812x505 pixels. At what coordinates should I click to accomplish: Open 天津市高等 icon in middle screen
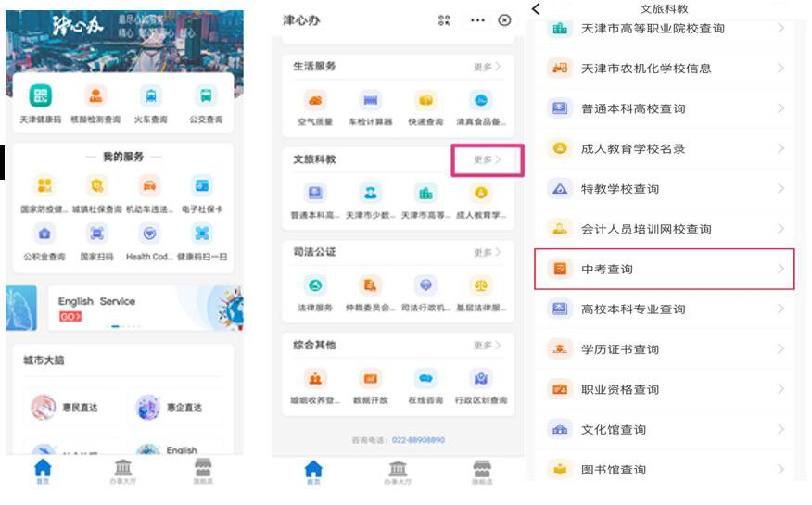[425, 193]
